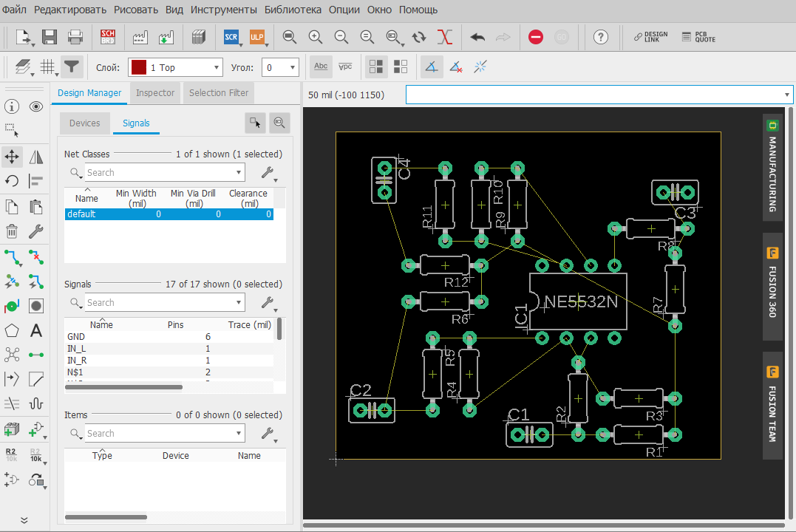Open Items search dropdown arrow

(238, 434)
